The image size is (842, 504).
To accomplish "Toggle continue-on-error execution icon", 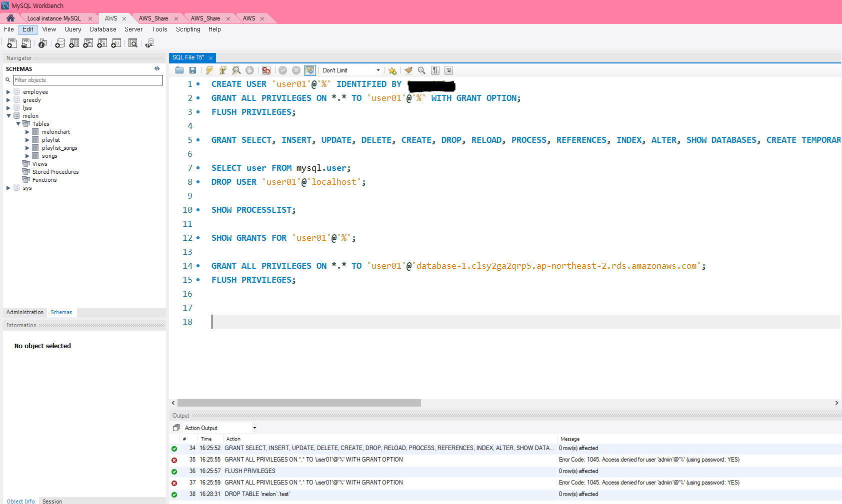I will click(x=266, y=70).
